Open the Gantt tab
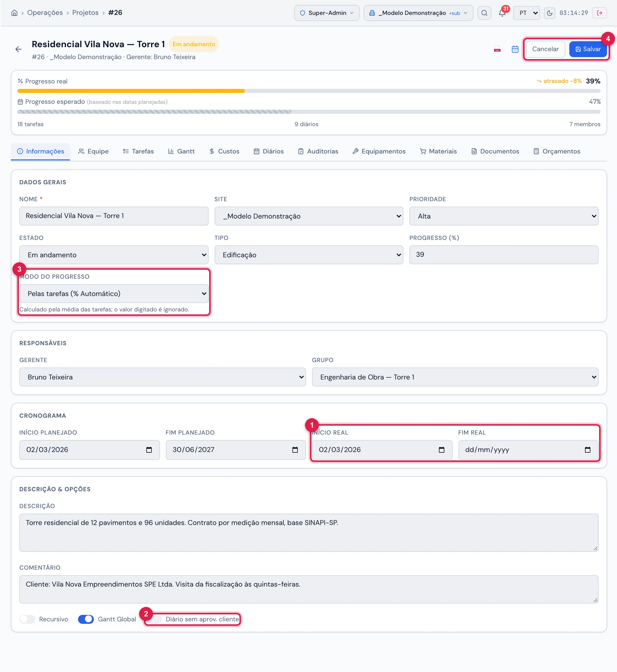The image size is (617, 672). pyautogui.click(x=181, y=151)
